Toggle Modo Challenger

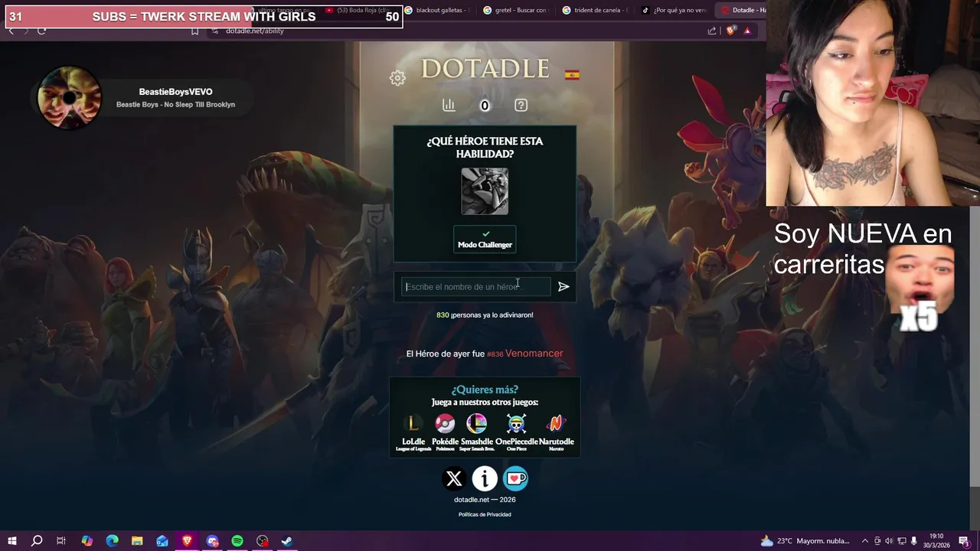pos(485,239)
